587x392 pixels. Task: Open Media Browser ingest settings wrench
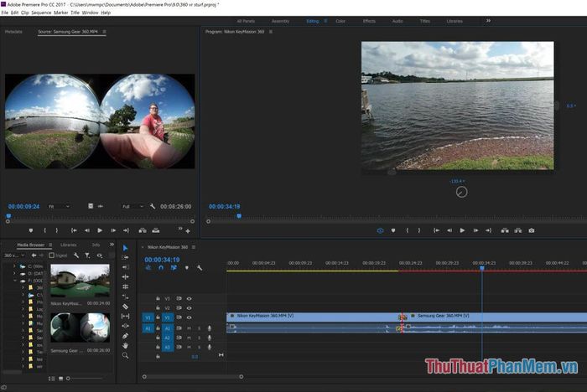[x=76, y=255]
